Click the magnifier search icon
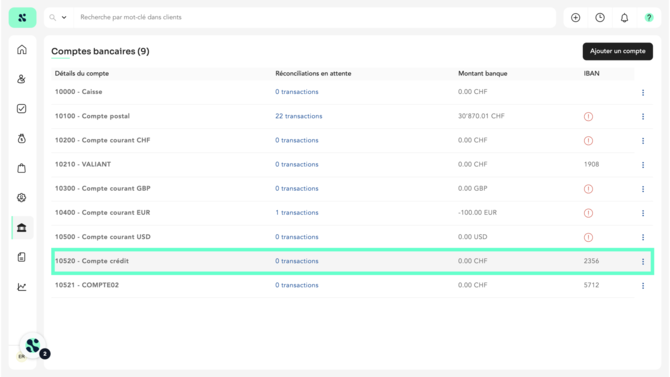 [53, 18]
